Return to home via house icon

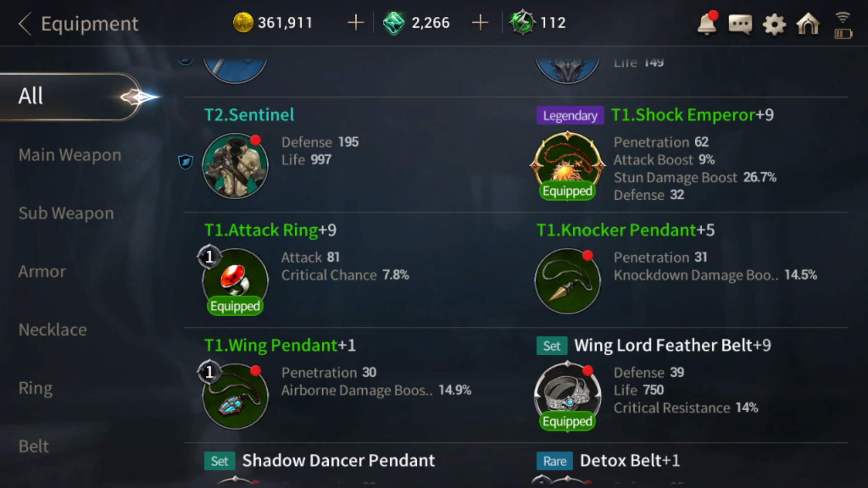(x=808, y=23)
